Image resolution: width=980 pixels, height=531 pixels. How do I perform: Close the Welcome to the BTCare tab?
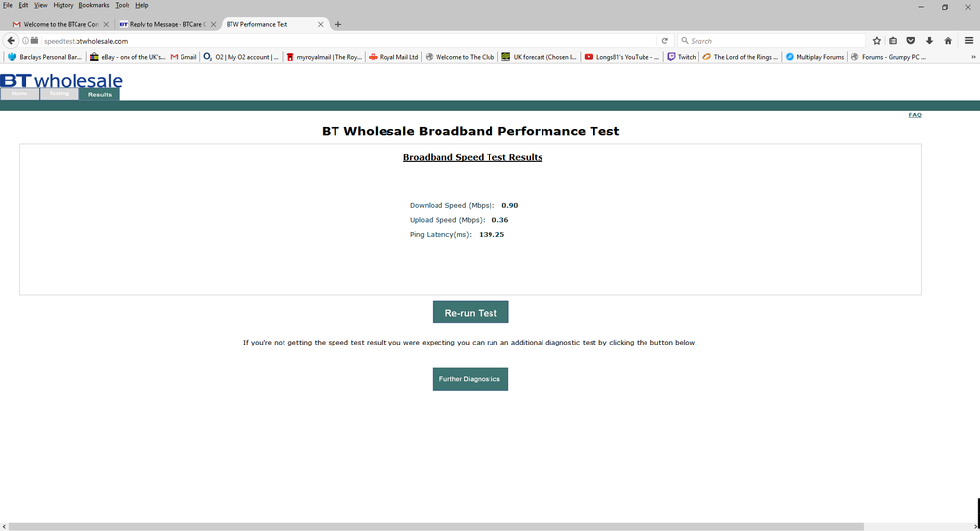(x=106, y=24)
